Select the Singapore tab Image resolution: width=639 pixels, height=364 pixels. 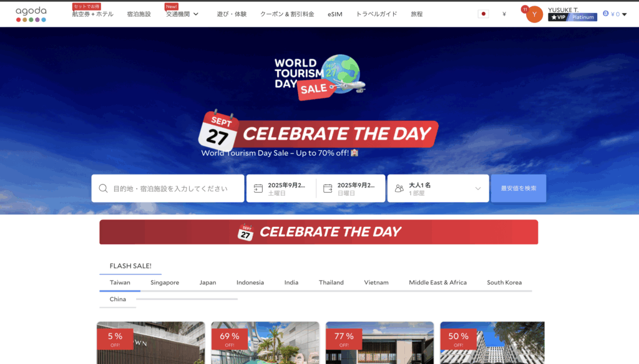pyautogui.click(x=165, y=282)
